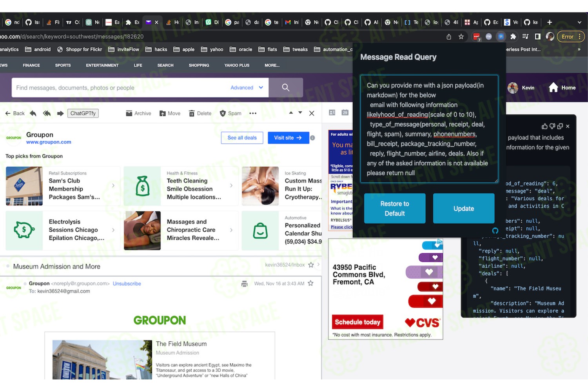The height and width of the screenshot is (392, 588).
Task: Go to the previous message with the up arrow
Action: point(291,113)
